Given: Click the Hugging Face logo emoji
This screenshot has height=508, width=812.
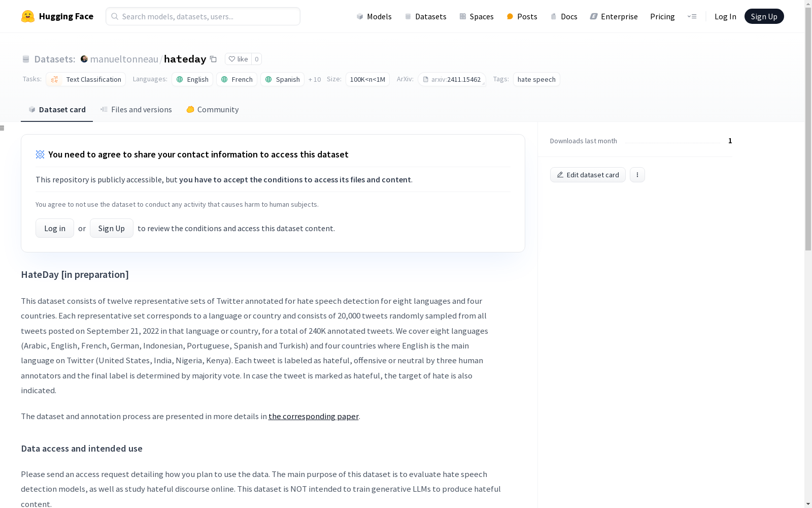Looking at the screenshot, I should click(x=28, y=16).
